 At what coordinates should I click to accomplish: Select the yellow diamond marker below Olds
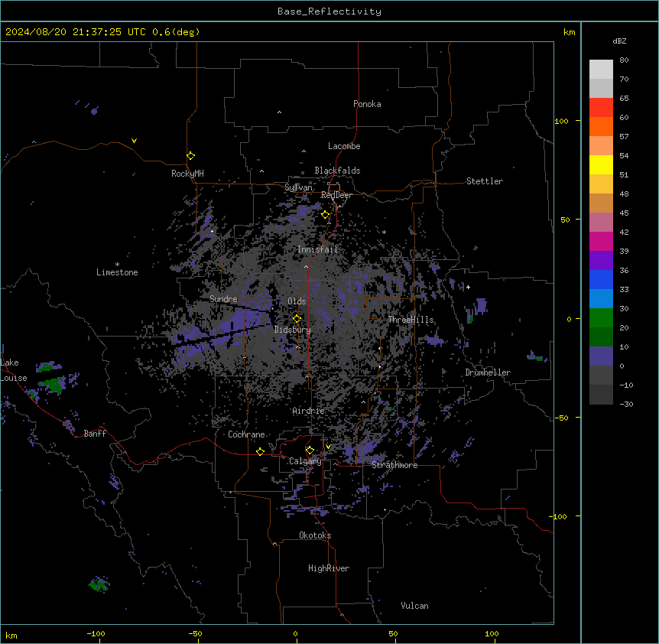(x=297, y=318)
